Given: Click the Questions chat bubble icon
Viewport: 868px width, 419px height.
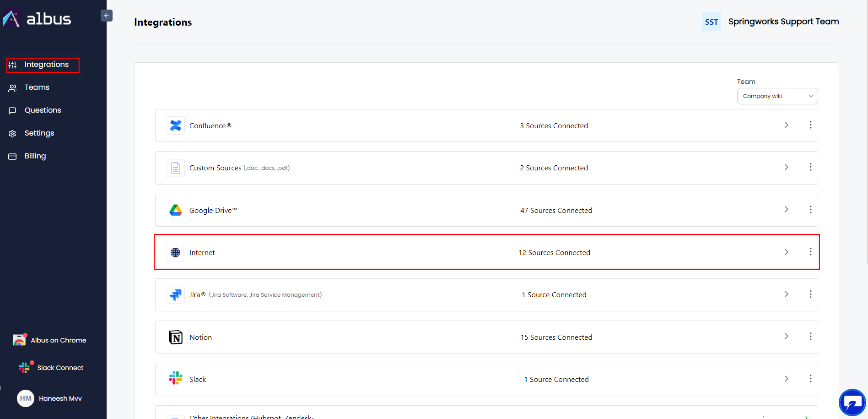Looking at the screenshot, I should [12, 111].
